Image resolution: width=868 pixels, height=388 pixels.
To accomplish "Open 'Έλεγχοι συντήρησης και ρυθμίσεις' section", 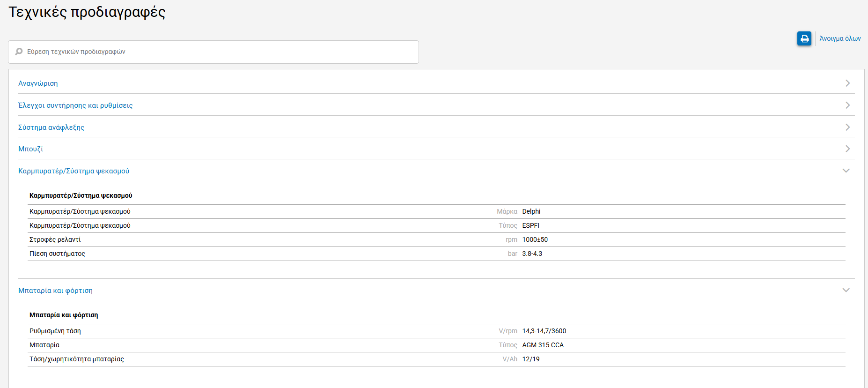I will point(75,105).
